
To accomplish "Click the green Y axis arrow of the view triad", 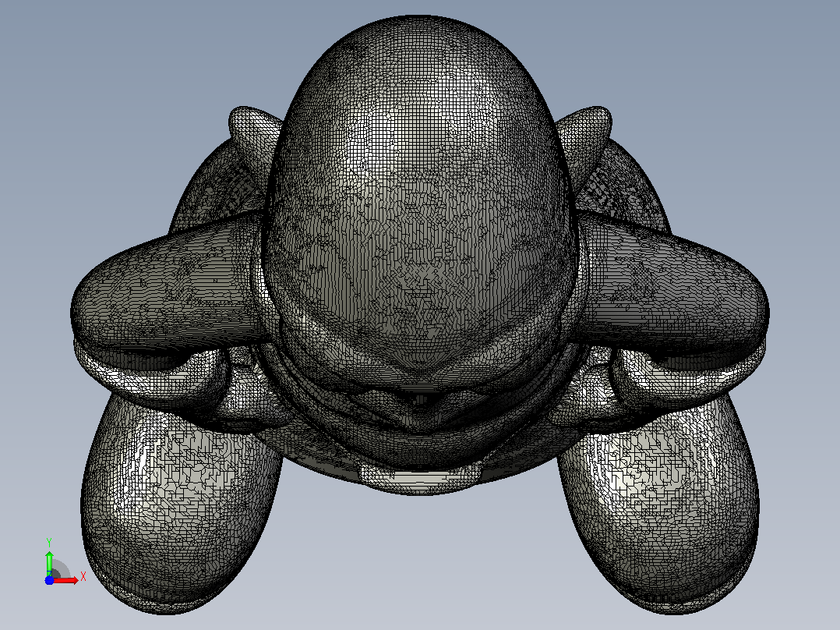I will point(49,563).
